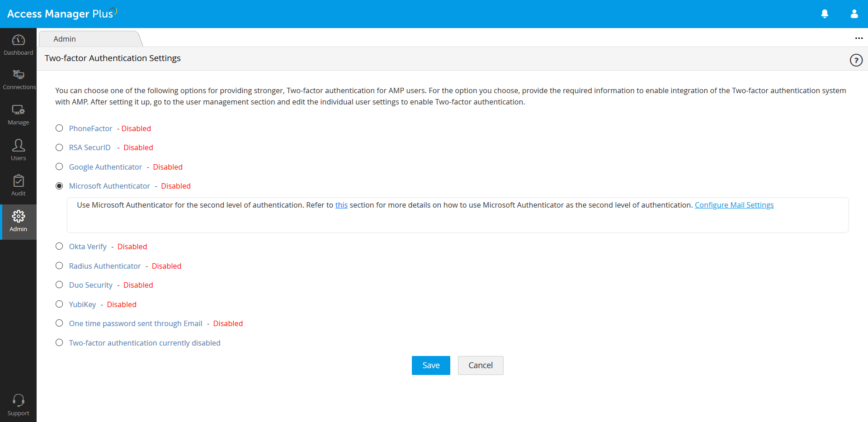Viewport: 868px width, 422px height.
Task: Click the Disabled status beside PhoneFactor
Action: point(136,128)
